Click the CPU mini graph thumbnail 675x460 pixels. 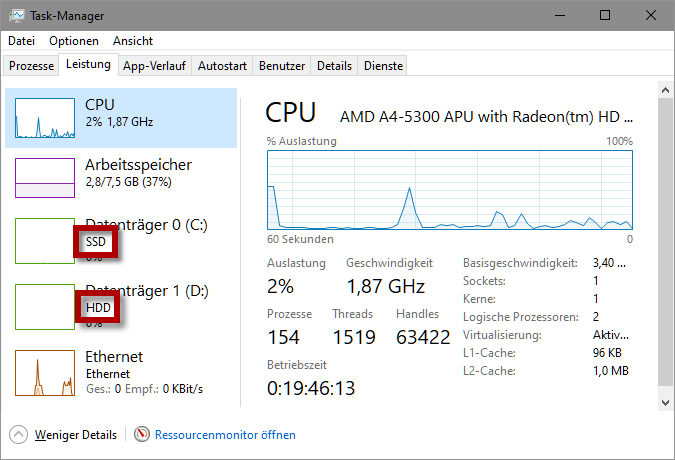point(44,118)
